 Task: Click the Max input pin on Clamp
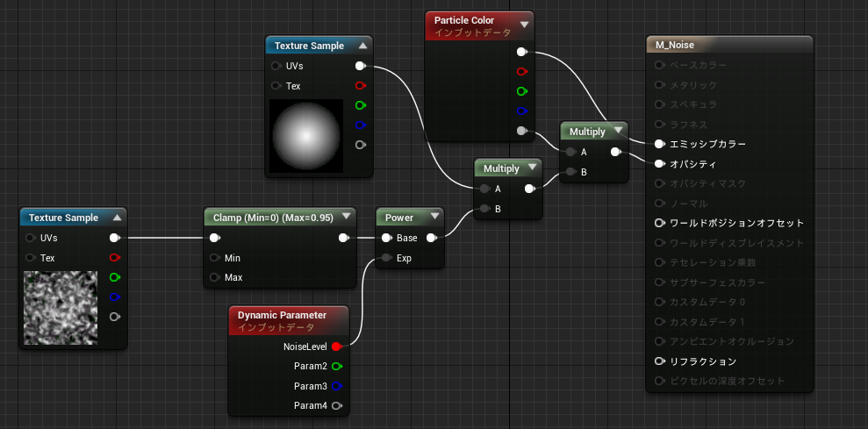(x=215, y=276)
